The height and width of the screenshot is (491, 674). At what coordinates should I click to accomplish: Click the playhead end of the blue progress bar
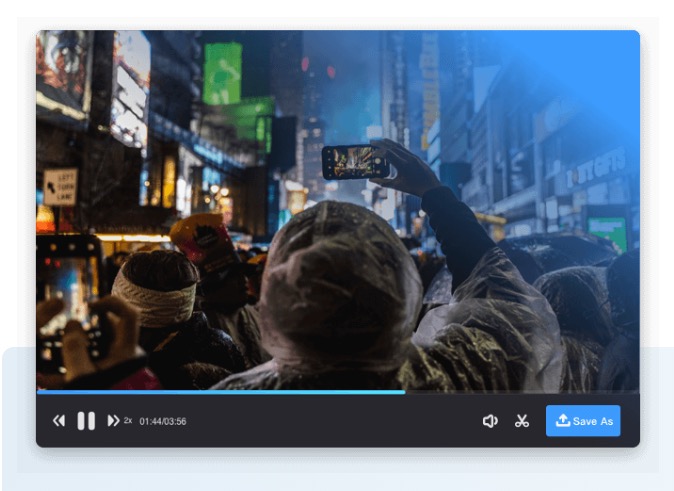[x=404, y=391]
